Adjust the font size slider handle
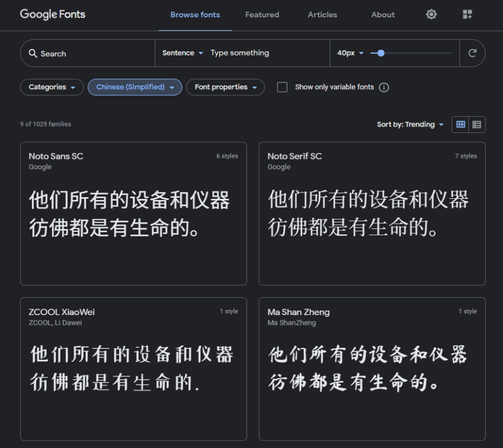Screen dimensions: 503x448 click(381, 53)
